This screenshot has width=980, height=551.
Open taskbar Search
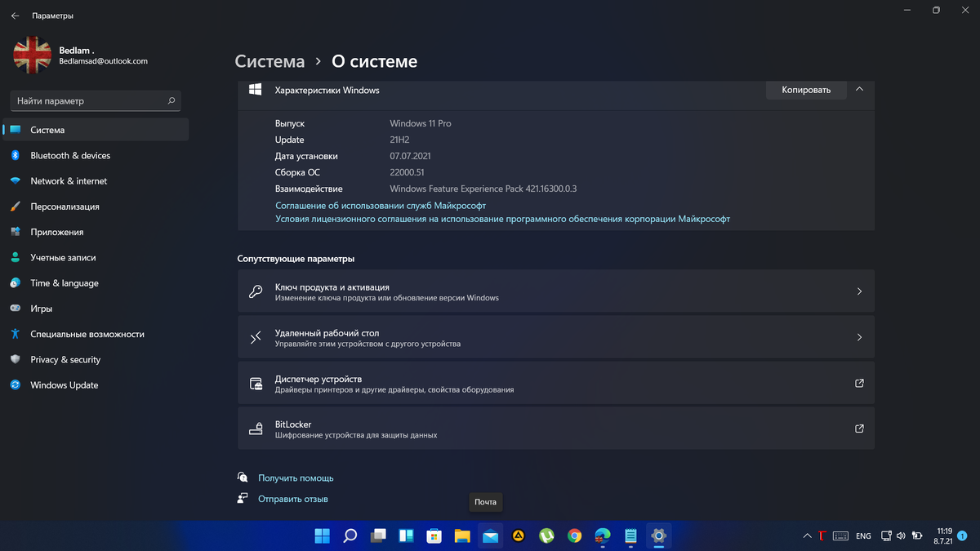click(350, 536)
